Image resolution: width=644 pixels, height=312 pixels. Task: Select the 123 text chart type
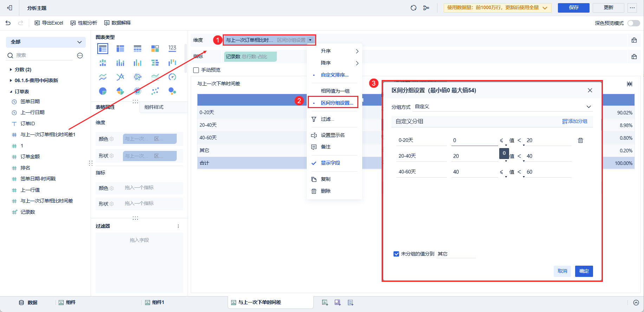172,48
